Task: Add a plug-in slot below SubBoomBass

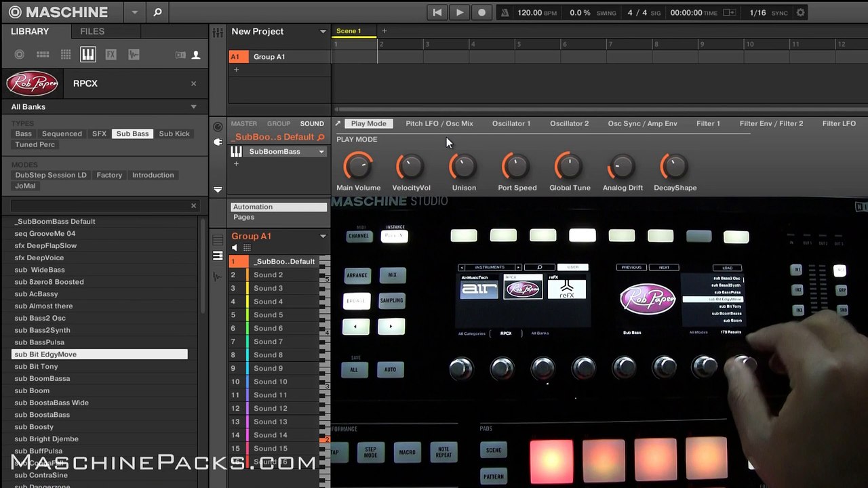Action: click(x=236, y=164)
